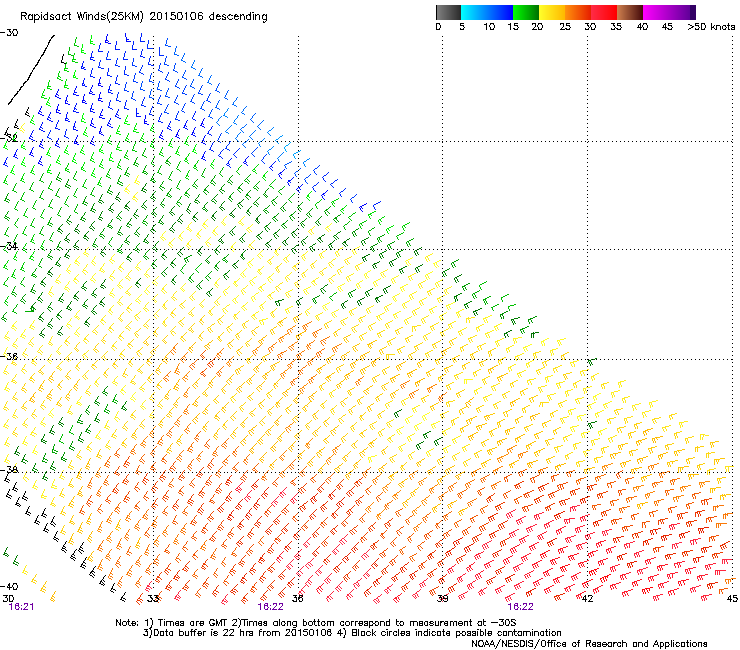Click the '-34' latitude axis label
This screenshot has height=650, width=740.
[x=9, y=246]
